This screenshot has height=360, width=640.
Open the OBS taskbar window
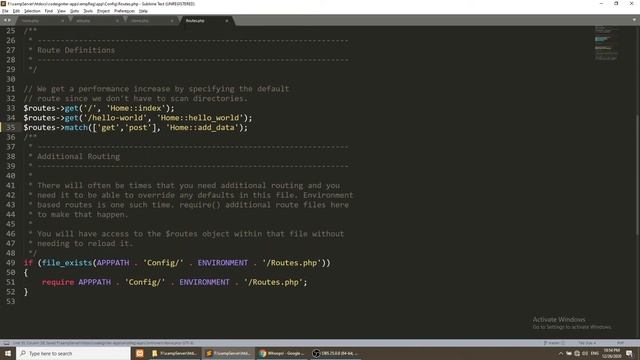pos(335,353)
